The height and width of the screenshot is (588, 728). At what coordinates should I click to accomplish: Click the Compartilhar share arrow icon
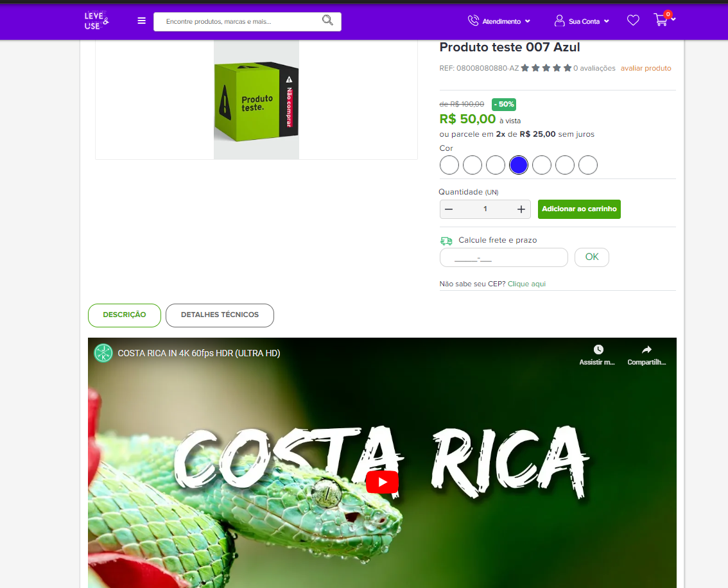click(646, 349)
